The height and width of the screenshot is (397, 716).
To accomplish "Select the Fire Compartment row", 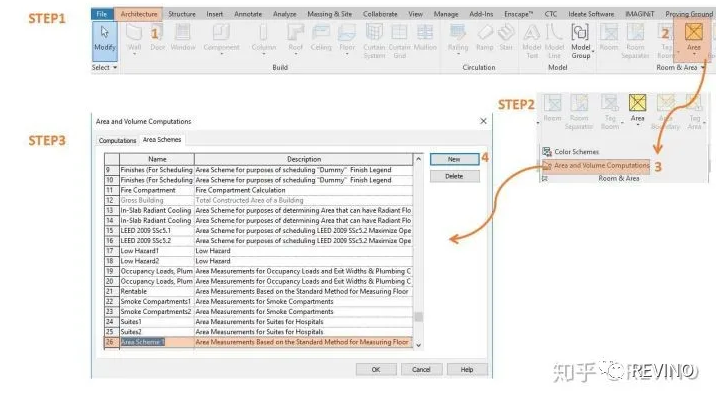I will pyautogui.click(x=258, y=190).
